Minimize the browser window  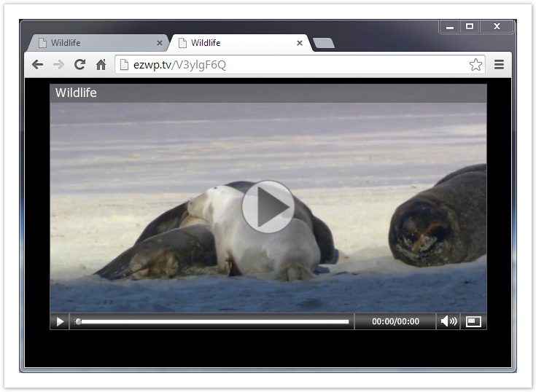pyautogui.click(x=450, y=27)
